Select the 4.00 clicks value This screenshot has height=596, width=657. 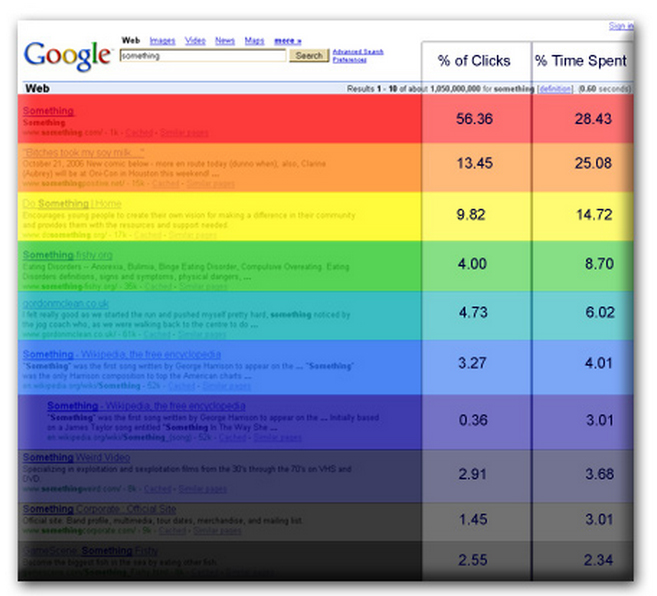pos(472,264)
